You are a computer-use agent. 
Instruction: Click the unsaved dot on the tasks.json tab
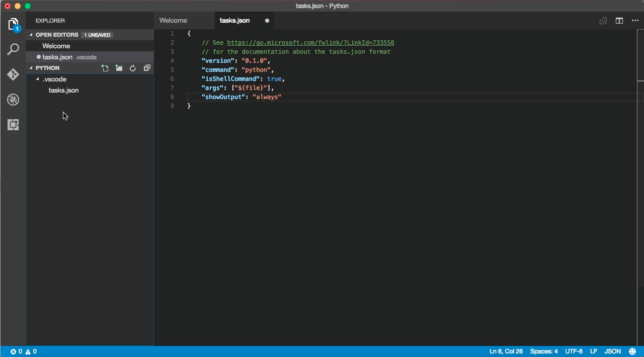[267, 21]
